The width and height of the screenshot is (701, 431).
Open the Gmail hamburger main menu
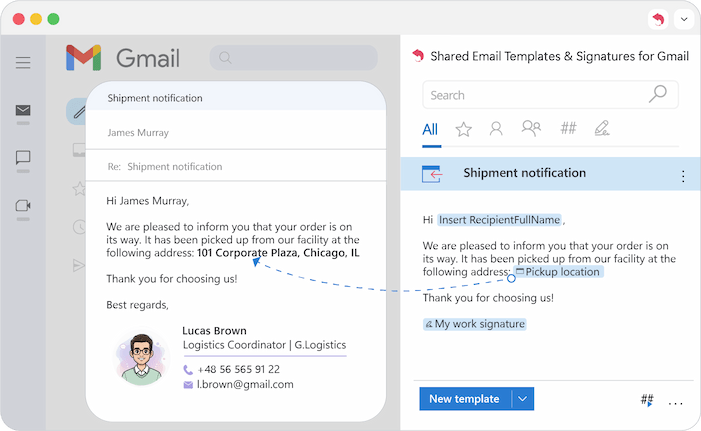coord(23,62)
